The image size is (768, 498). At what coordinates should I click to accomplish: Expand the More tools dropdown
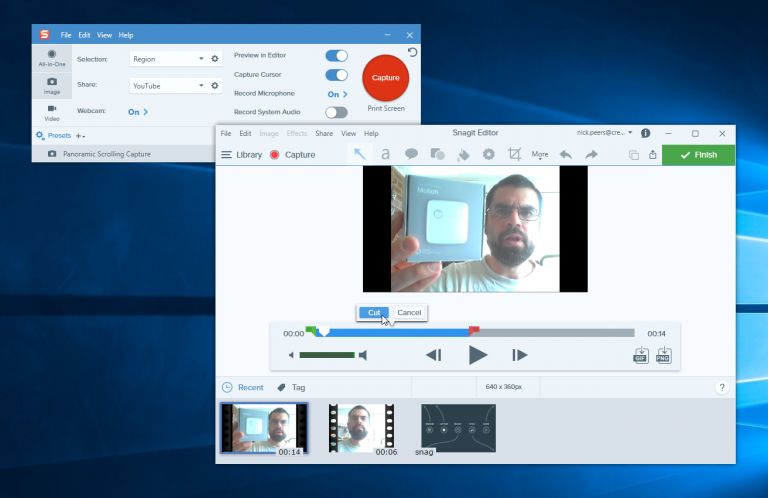click(x=540, y=154)
